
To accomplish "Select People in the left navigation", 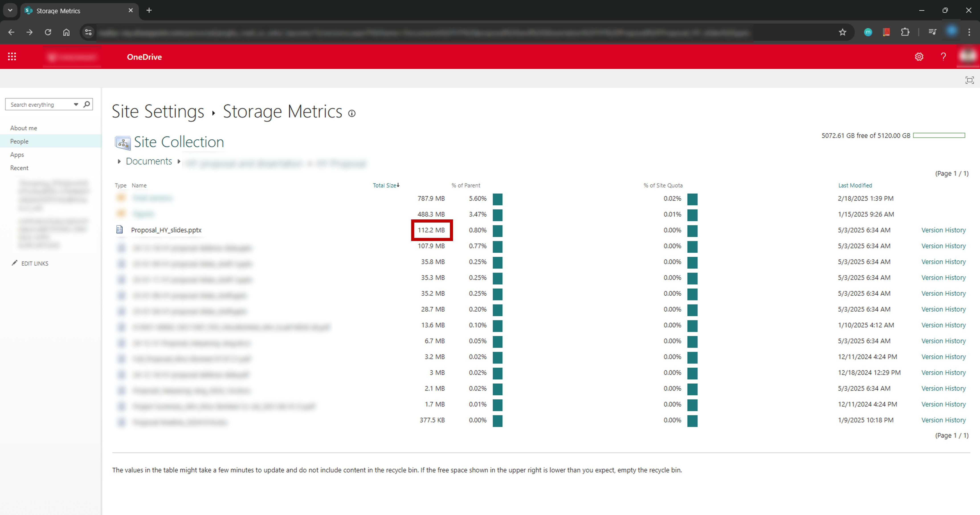I will [x=19, y=141].
